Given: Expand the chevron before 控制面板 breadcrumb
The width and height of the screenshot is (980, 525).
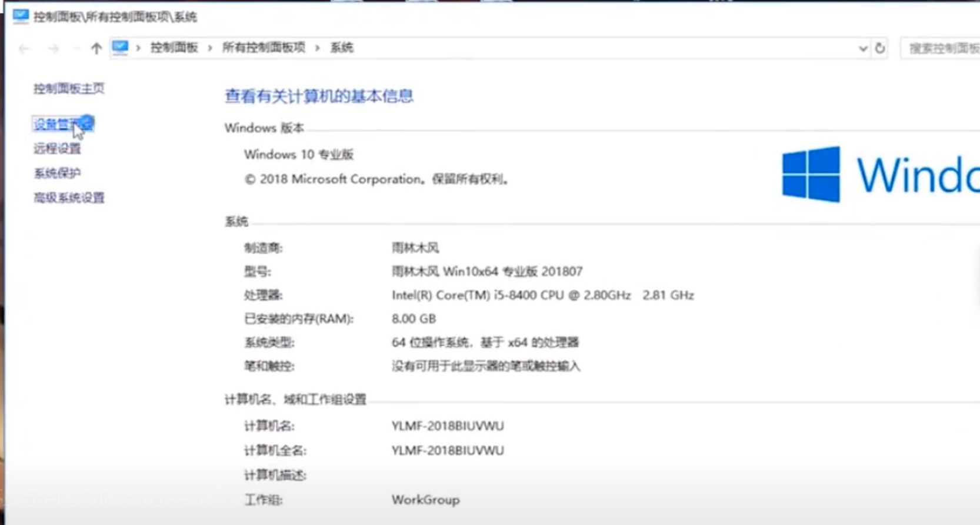Looking at the screenshot, I should [x=138, y=48].
